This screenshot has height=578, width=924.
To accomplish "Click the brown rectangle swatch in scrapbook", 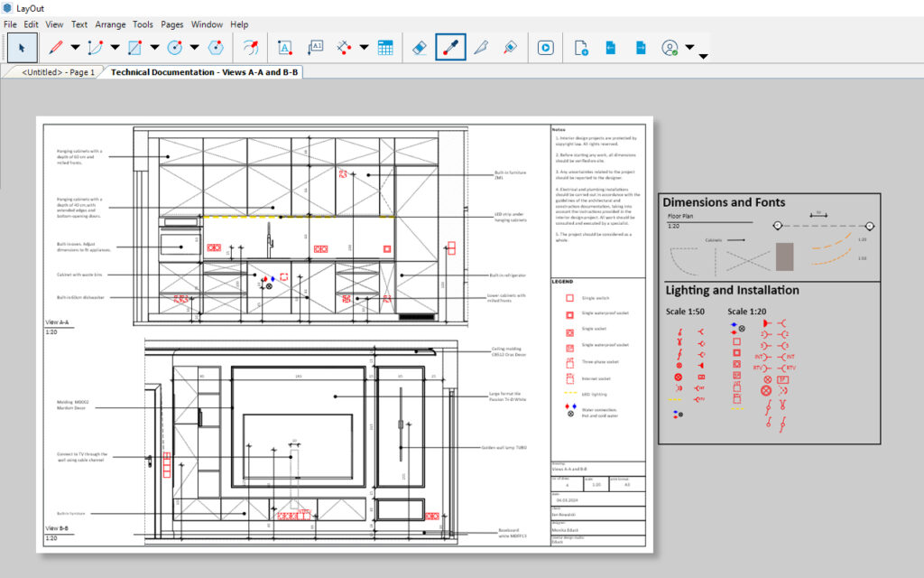I will pos(783,256).
